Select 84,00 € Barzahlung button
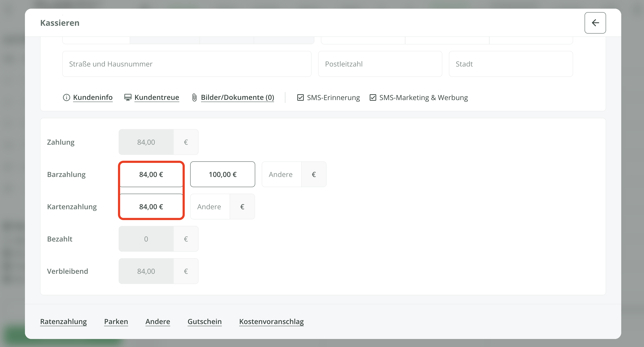The image size is (644, 347). 151,174
